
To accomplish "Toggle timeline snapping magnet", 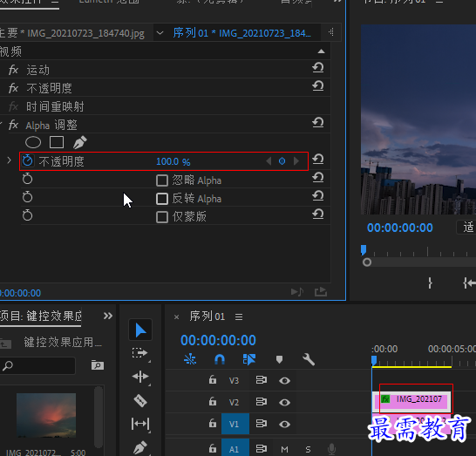I will [x=220, y=359].
